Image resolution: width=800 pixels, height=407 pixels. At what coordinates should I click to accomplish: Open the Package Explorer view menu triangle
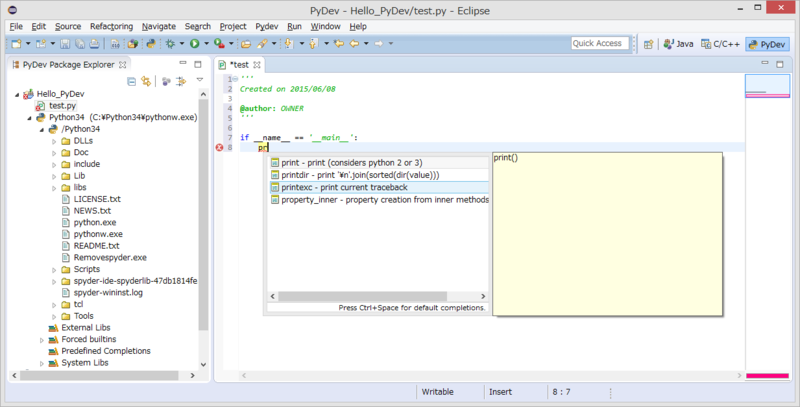(200, 80)
